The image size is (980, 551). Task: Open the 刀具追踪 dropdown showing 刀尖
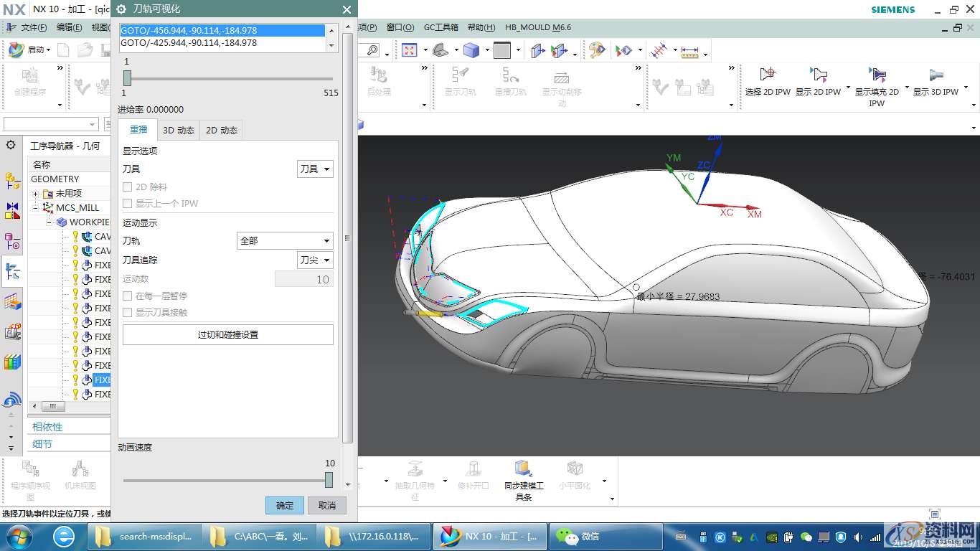(315, 260)
